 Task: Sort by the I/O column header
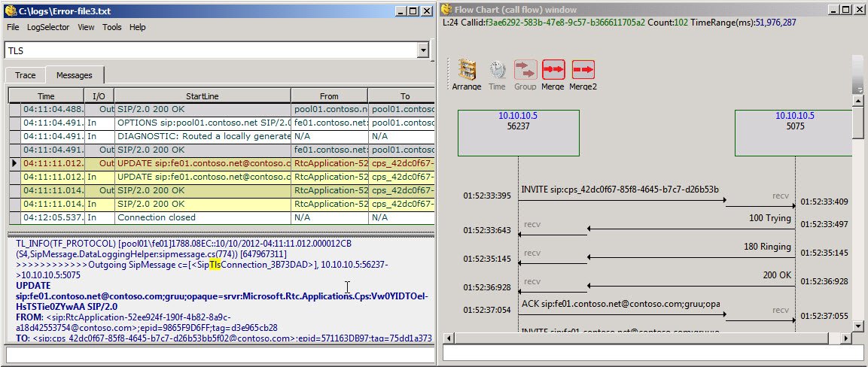coord(99,96)
